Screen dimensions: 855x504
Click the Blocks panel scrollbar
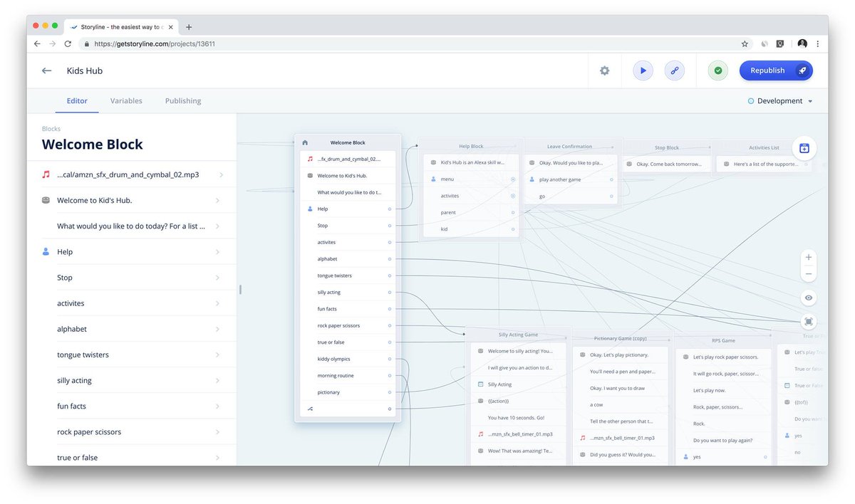coord(239,289)
